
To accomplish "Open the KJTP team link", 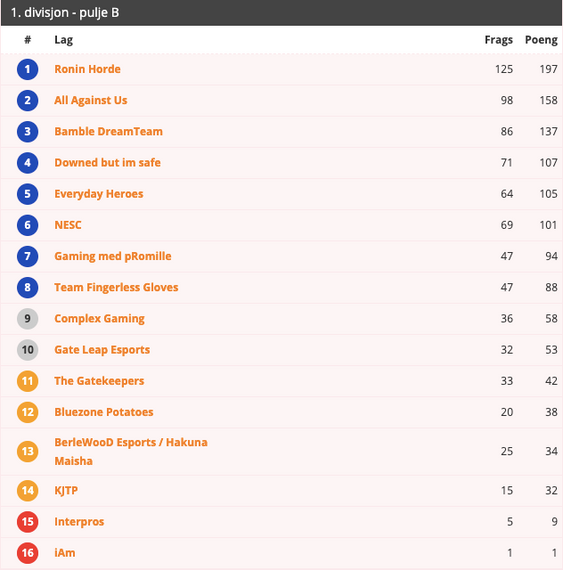I will [66, 491].
